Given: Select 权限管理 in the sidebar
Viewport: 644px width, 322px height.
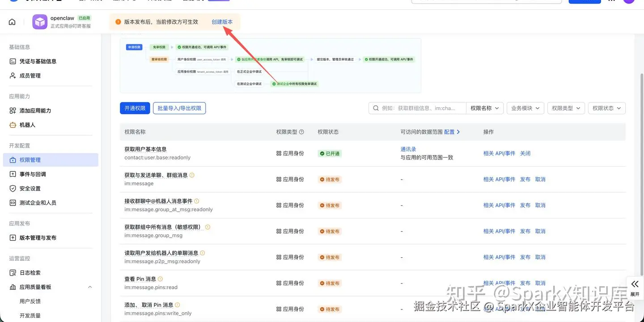Looking at the screenshot, I should 51,160.
